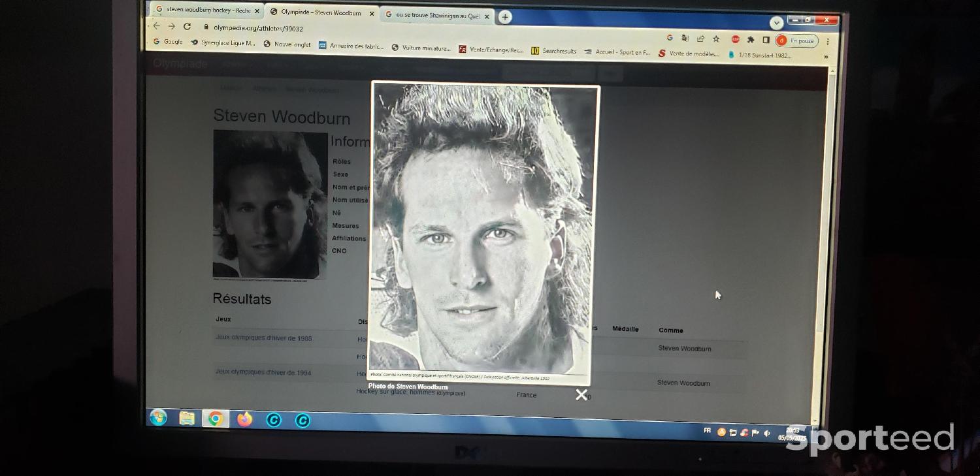Reload the Olympedia page
The height and width of the screenshot is (476, 980).
tap(187, 27)
